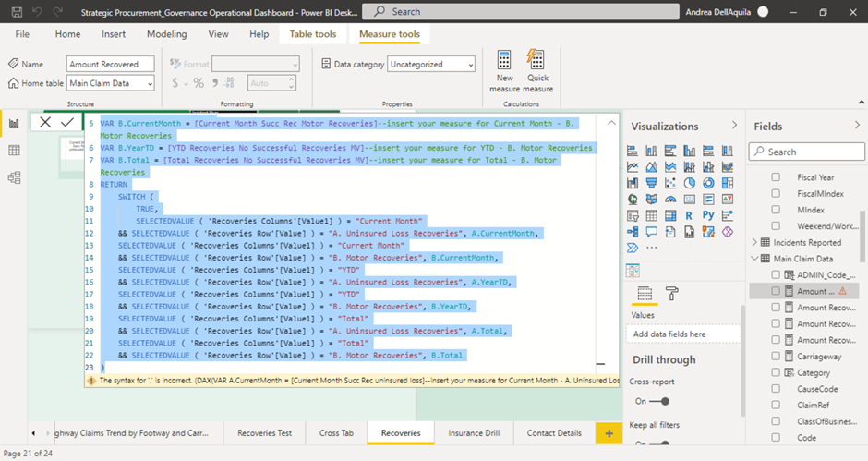This screenshot has width=868, height=461.
Task: Open the Format paint roller tab
Action: coord(671,293)
